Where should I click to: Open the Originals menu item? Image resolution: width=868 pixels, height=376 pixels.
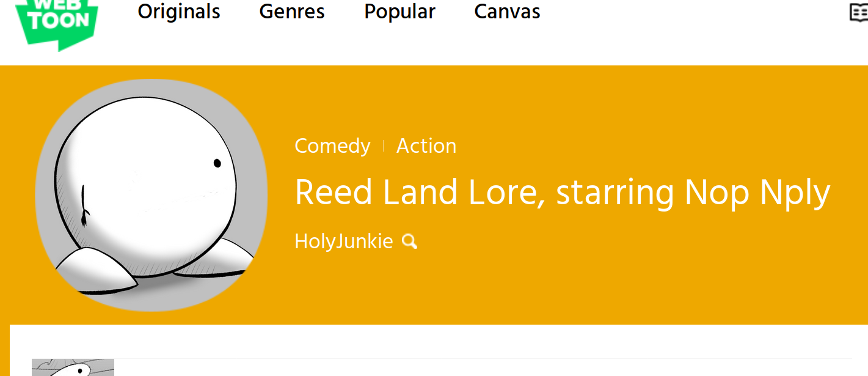(x=179, y=12)
